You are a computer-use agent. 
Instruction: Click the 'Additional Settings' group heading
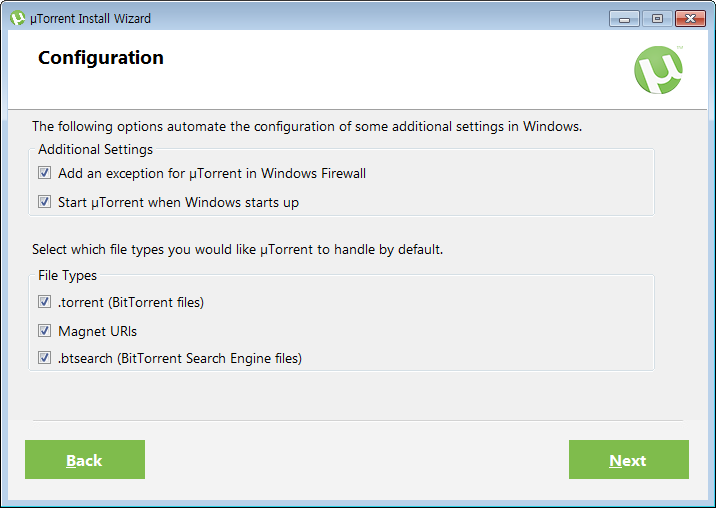pyautogui.click(x=95, y=149)
